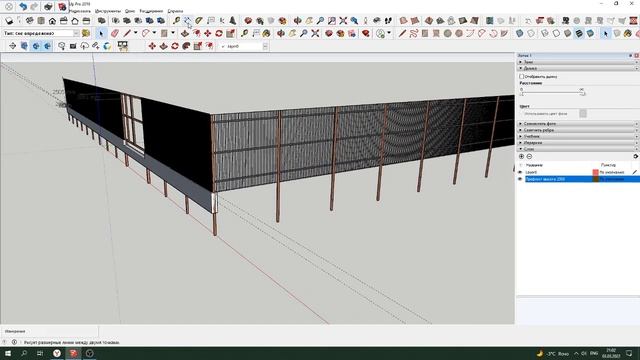The height and width of the screenshot is (360, 640).
Task: Pick the Eraser tool
Action: click(115, 33)
